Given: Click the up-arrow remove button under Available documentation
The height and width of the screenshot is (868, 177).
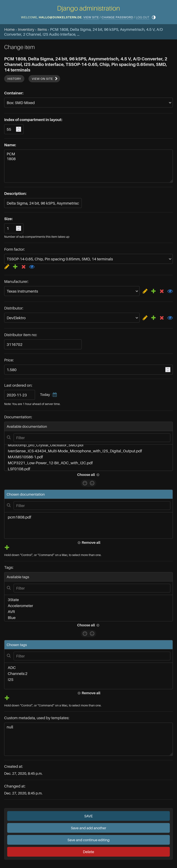Looking at the screenshot, I should coord(92,483).
